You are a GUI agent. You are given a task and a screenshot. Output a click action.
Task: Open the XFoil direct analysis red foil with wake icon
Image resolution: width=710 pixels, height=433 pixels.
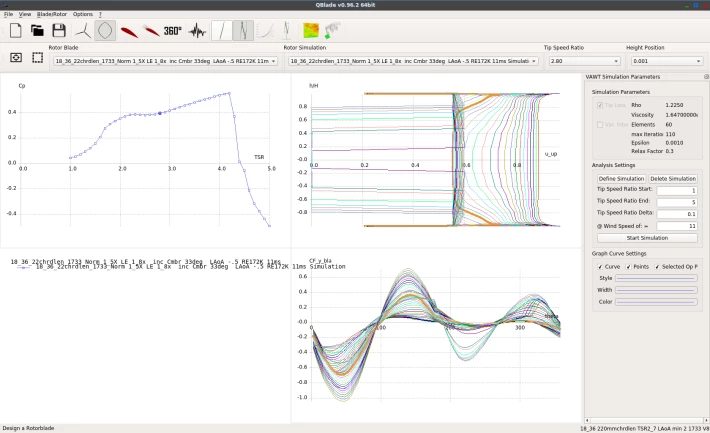151,31
